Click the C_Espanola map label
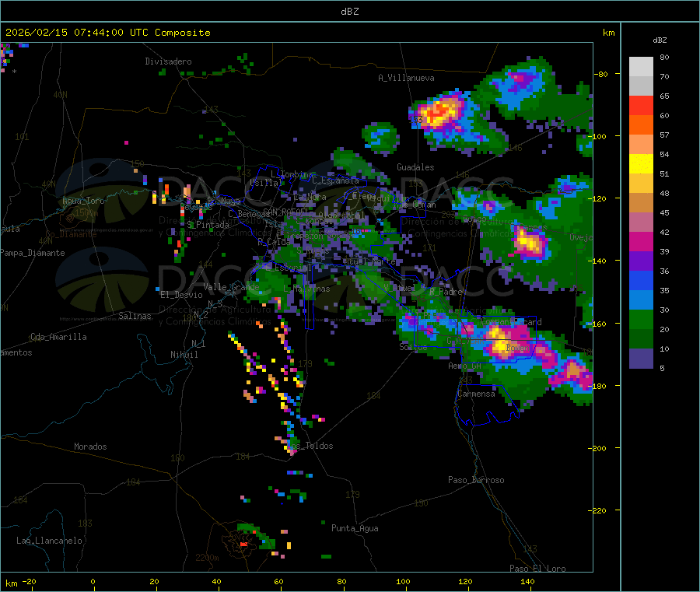Viewport: 700px width, 592px height. (x=335, y=180)
